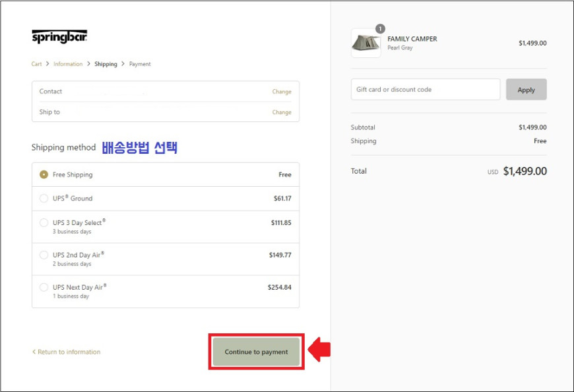This screenshot has width=574, height=392.
Task: Click the chevron between Cart and Information
Action: point(48,64)
